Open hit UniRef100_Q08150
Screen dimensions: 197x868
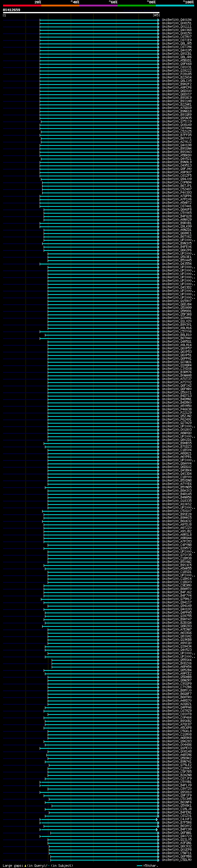pyautogui.click(x=176, y=33)
